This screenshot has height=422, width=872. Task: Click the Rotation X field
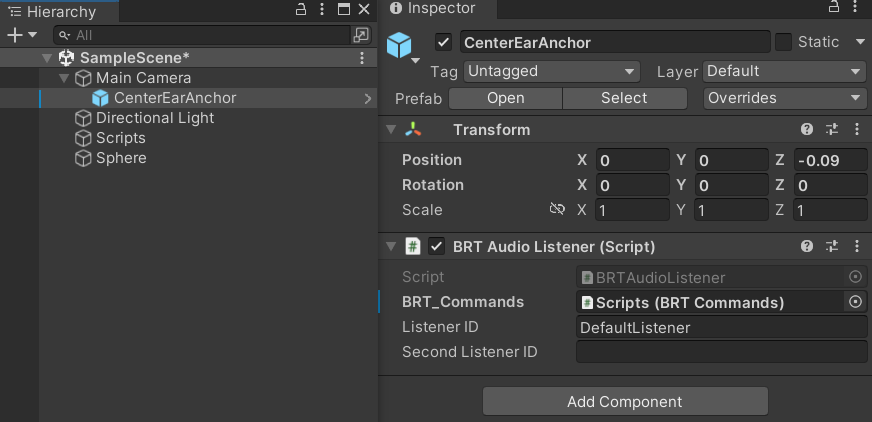click(x=633, y=185)
